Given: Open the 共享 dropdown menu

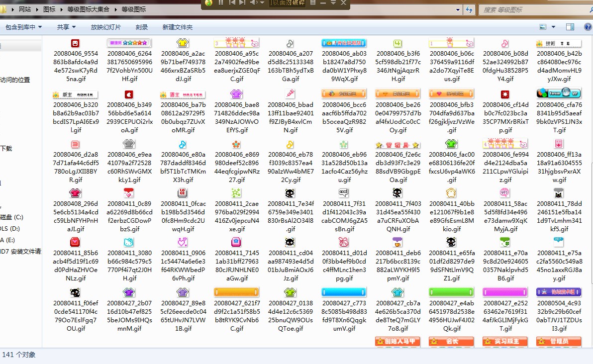Looking at the screenshot, I should (66, 27).
